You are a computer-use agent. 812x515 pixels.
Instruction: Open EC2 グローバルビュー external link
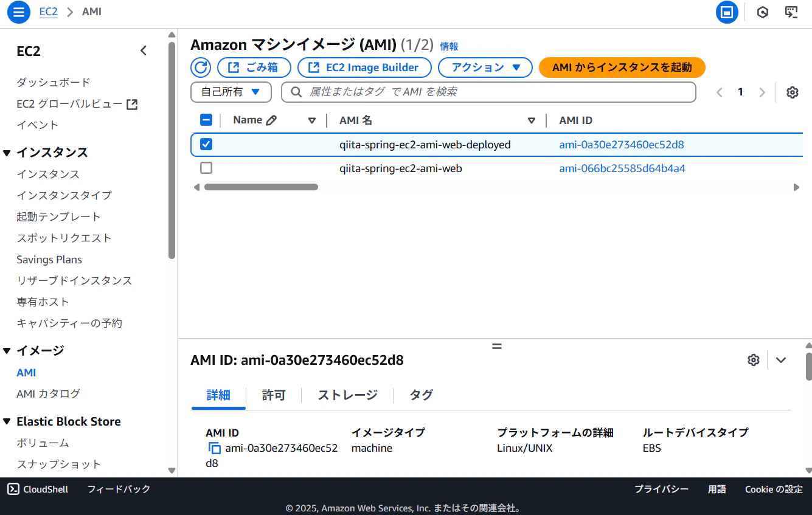(77, 104)
